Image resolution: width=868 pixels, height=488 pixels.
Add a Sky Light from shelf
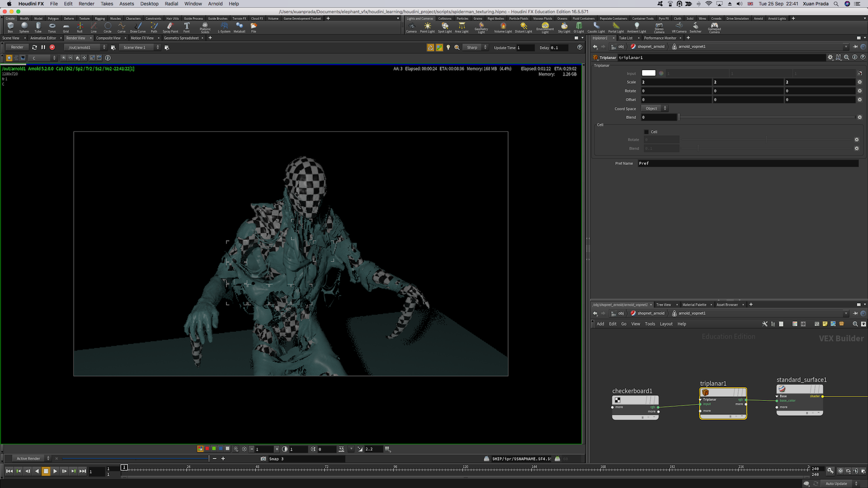click(564, 28)
